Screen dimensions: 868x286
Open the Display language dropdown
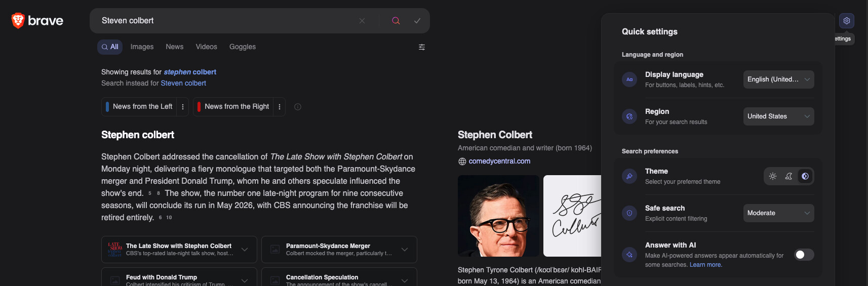click(779, 79)
